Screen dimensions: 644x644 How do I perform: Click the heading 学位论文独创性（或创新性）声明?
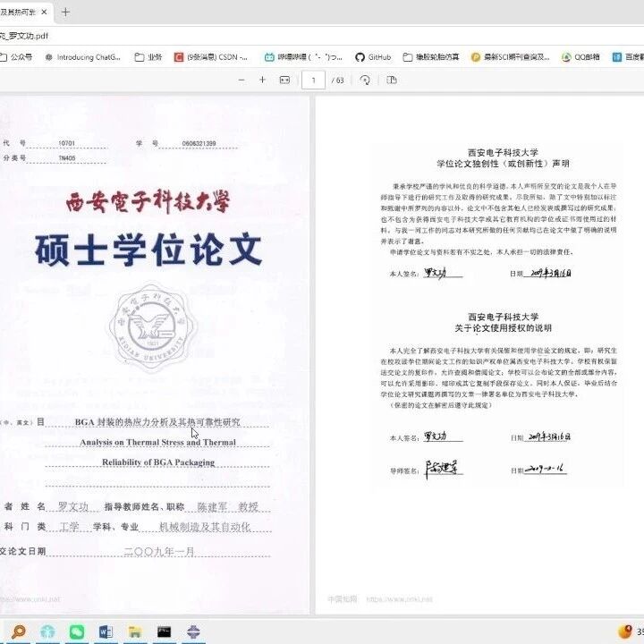pyautogui.click(x=503, y=164)
